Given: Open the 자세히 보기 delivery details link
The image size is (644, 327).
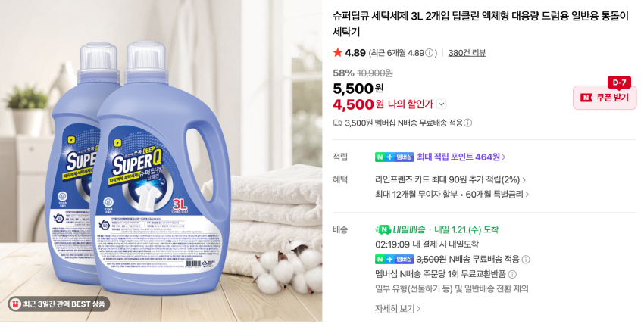Looking at the screenshot, I should [398, 309].
